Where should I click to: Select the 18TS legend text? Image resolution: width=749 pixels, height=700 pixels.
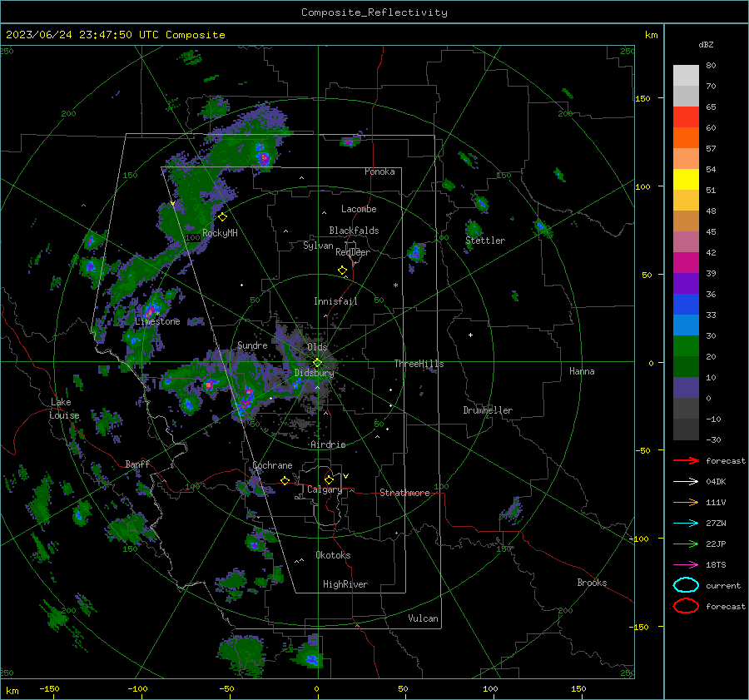[716, 565]
